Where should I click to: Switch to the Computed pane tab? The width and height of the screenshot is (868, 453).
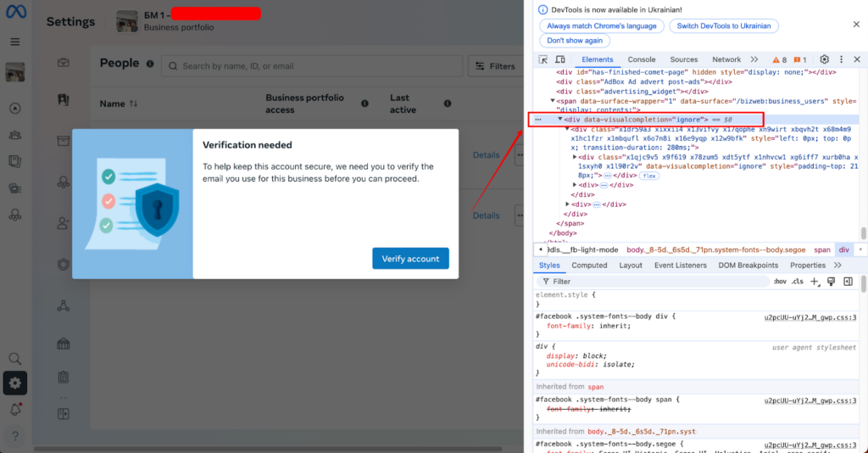pyautogui.click(x=589, y=266)
